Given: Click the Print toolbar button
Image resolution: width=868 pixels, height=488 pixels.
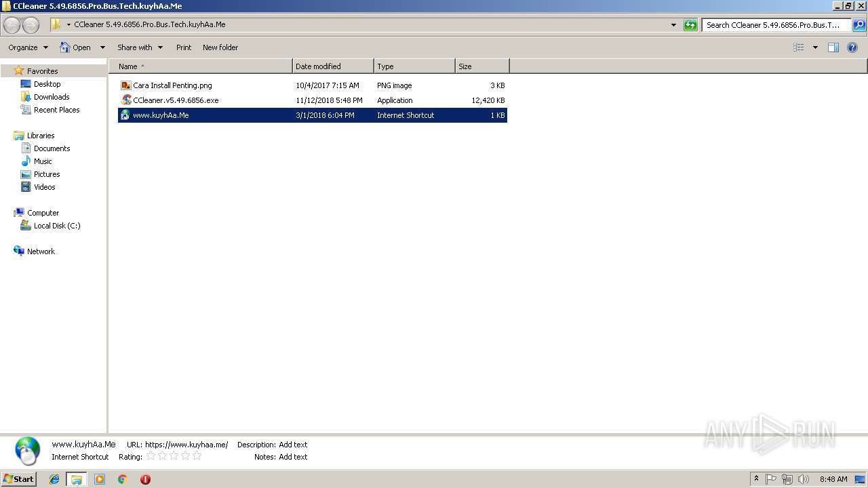Looking at the screenshot, I should (x=184, y=47).
